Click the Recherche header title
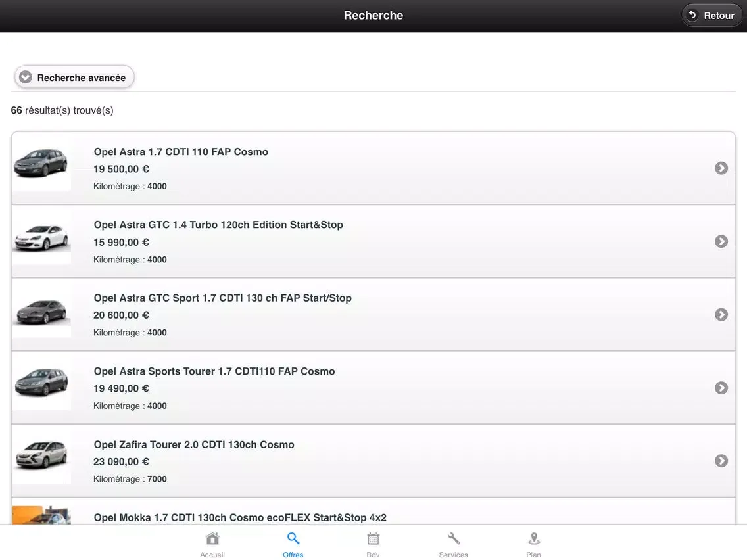The height and width of the screenshot is (560, 747). pos(373,15)
